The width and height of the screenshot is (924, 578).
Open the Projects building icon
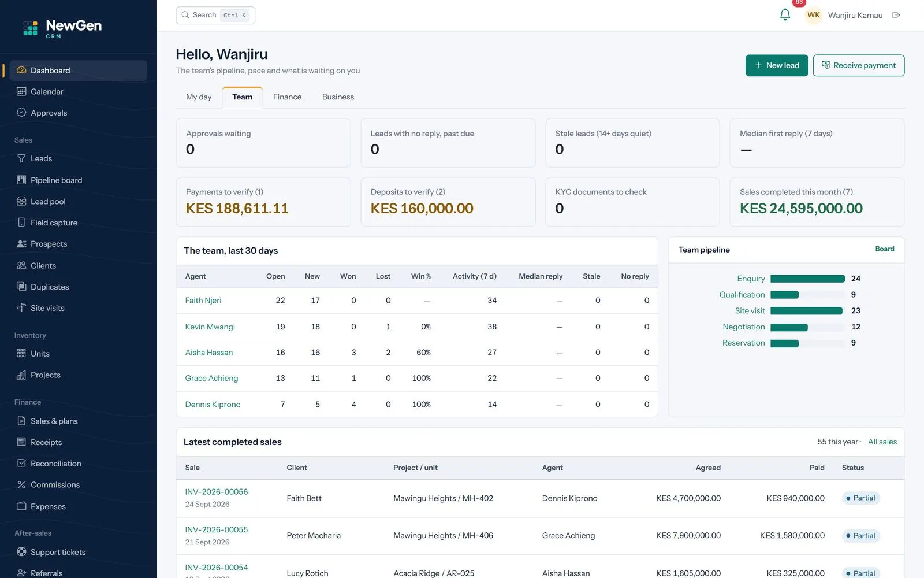click(21, 375)
